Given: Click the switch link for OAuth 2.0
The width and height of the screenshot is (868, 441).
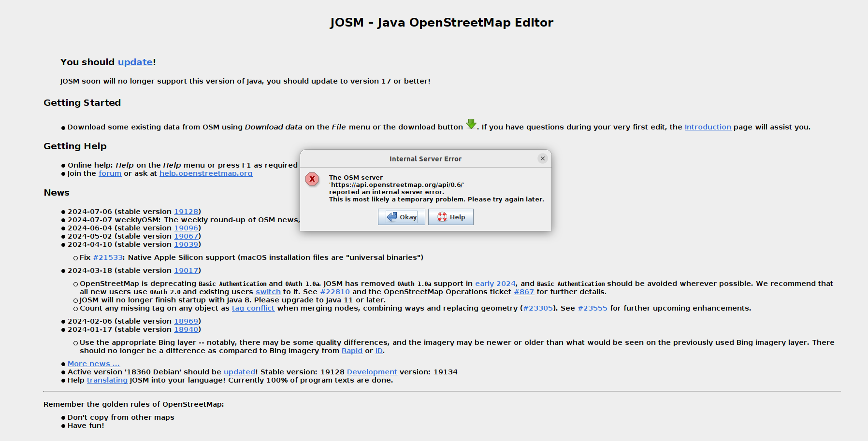Looking at the screenshot, I should 268,292.
